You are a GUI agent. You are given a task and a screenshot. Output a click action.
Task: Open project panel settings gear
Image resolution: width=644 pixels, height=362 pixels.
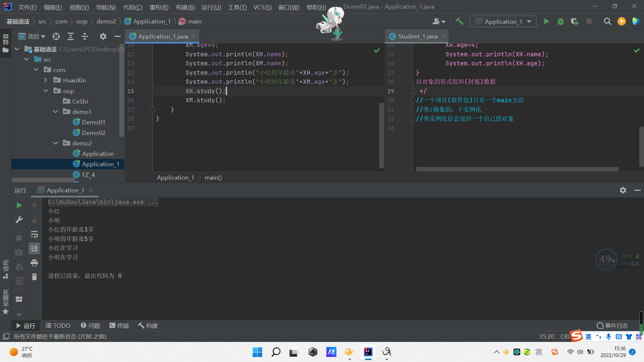click(103, 36)
